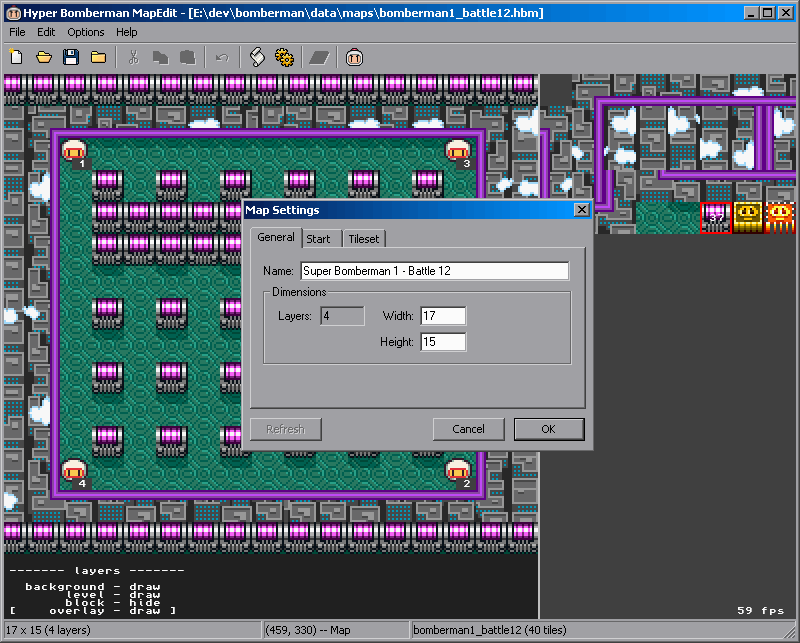Screen dimensions: 800x643
Task: Click the Open file toolbar icon
Action: click(44, 58)
